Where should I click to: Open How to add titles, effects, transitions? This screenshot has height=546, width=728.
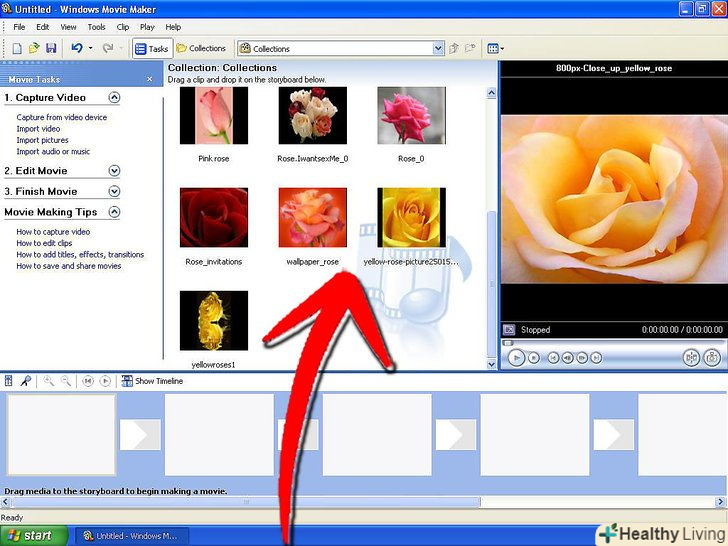point(80,254)
